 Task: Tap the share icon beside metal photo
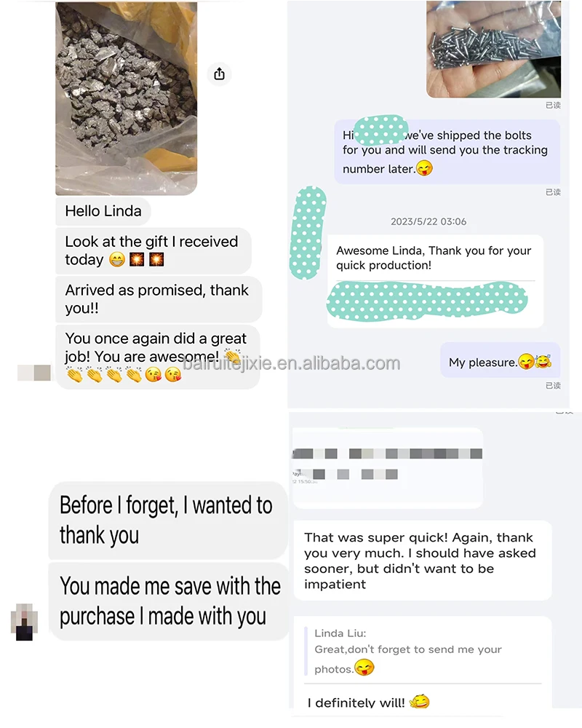pyautogui.click(x=219, y=74)
